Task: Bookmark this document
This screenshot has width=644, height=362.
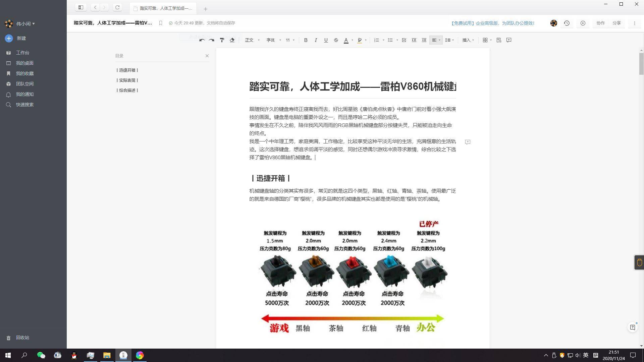Action: tap(161, 23)
